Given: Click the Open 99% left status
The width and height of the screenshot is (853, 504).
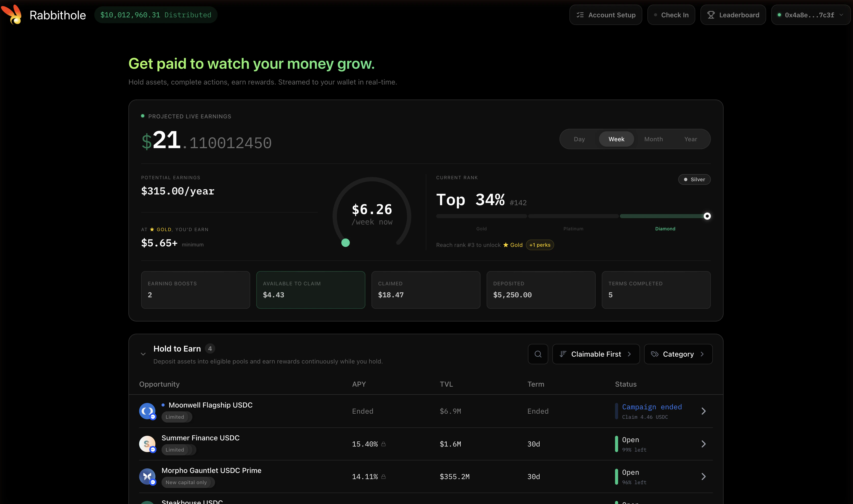Looking at the screenshot, I should (634, 444).
